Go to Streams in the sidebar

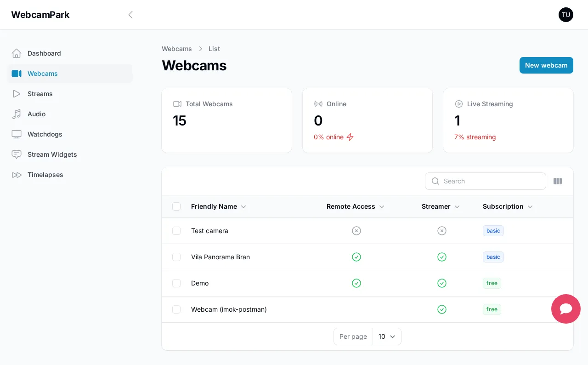pos(40,94)
